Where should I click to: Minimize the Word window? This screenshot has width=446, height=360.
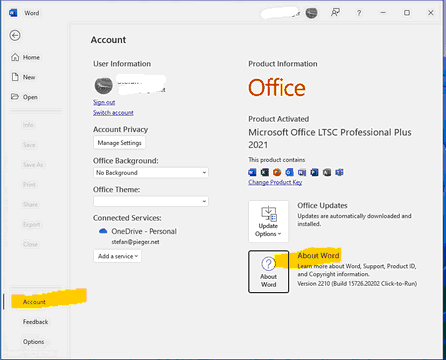(x=383, y=13)
